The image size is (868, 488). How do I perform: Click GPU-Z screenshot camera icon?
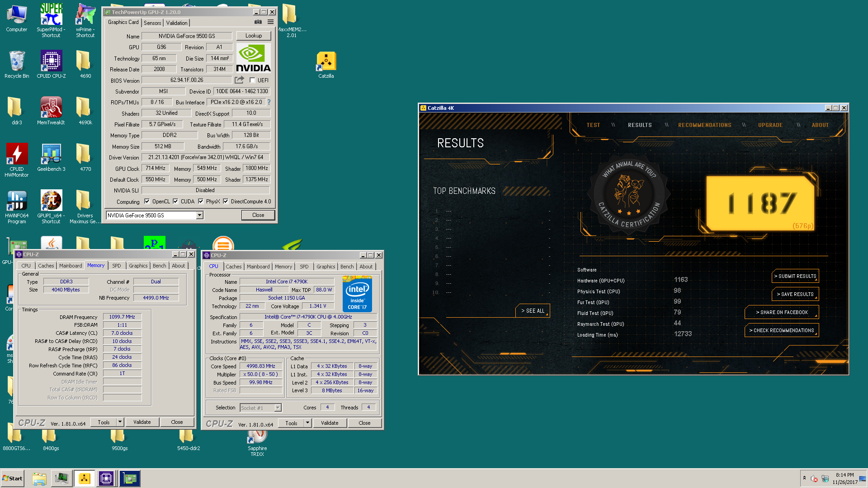(x=258, y=22)
